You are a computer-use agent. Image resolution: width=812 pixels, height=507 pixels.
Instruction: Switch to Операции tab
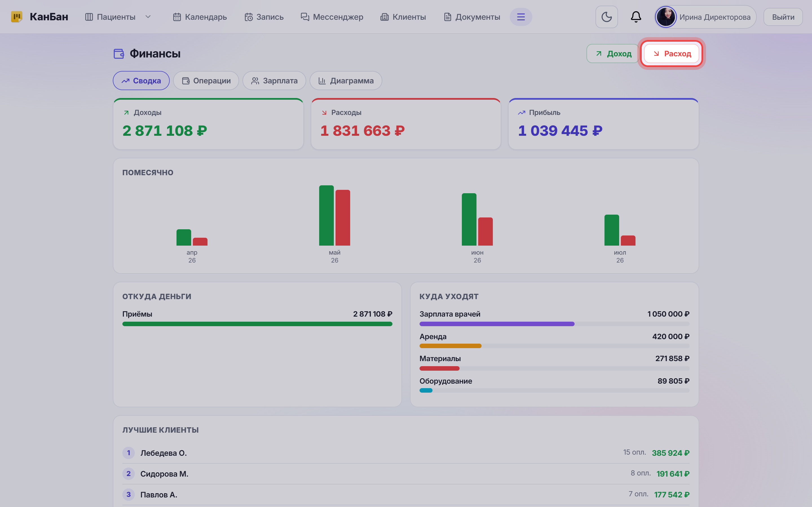[206, 81]
